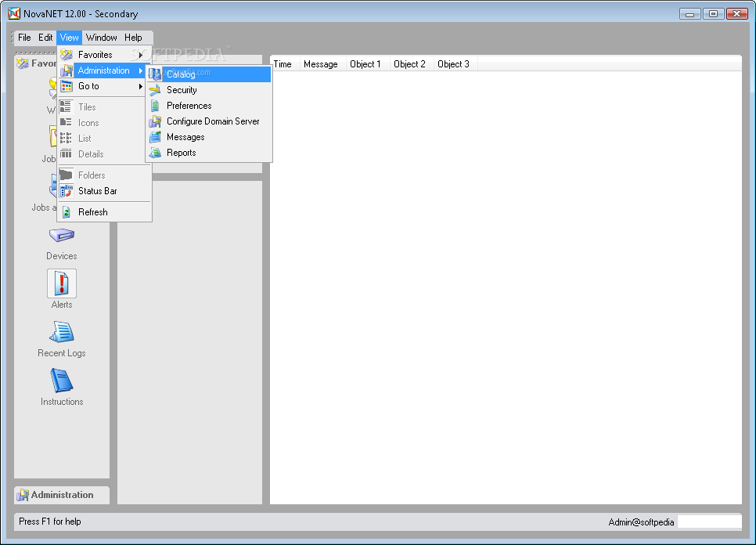756x545 pixels.
Task: Open the Messages menu entry
Action: coord(209,137)
